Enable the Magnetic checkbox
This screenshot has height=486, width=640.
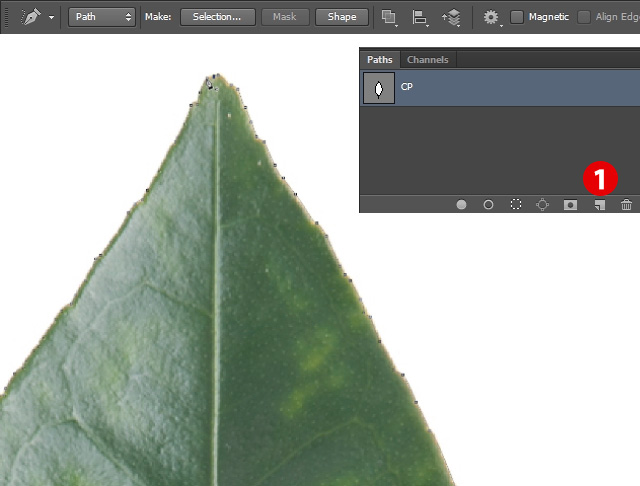[x=517, y=17]
